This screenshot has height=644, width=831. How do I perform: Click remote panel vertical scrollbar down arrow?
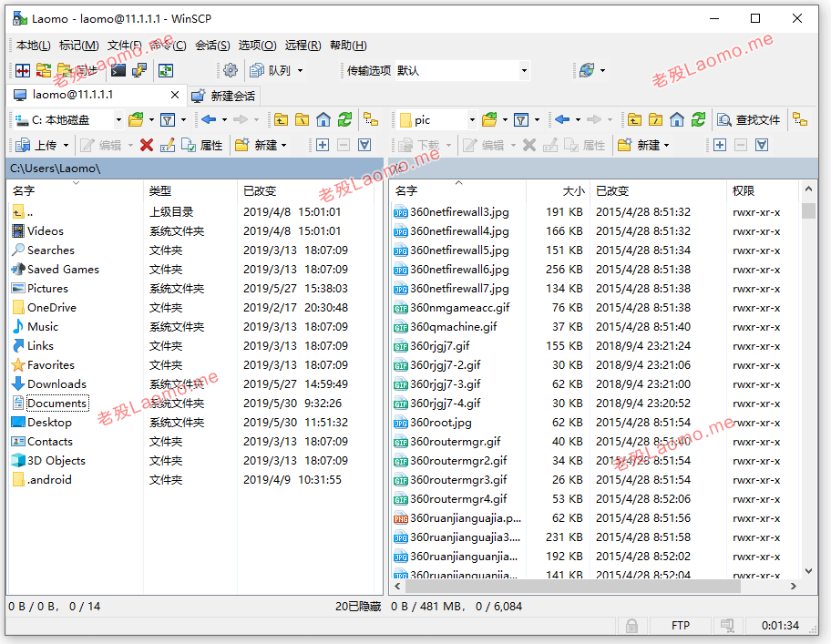point(808,571)
